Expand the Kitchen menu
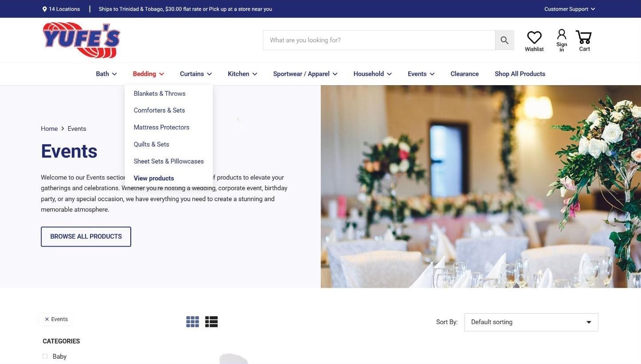 [242, 74]
